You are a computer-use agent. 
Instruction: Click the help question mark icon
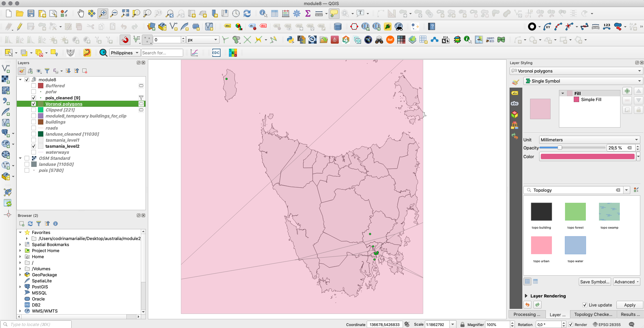[432, 27]
